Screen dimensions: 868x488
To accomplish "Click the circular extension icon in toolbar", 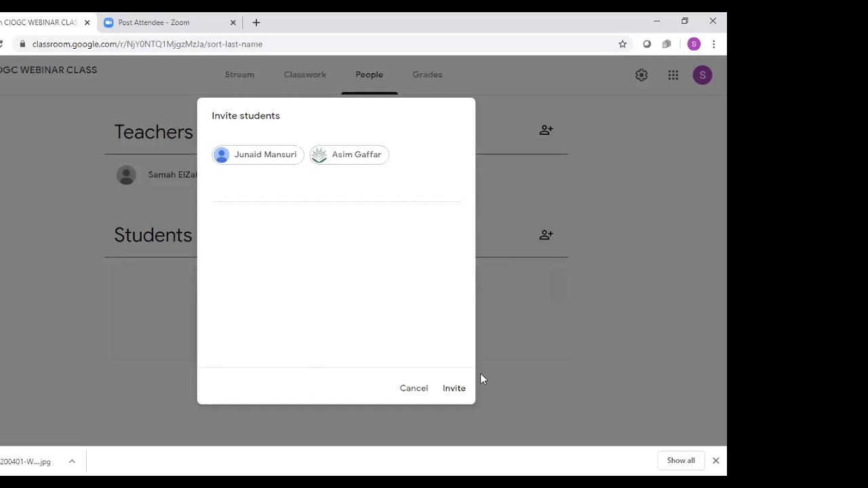I will point(647,44).
